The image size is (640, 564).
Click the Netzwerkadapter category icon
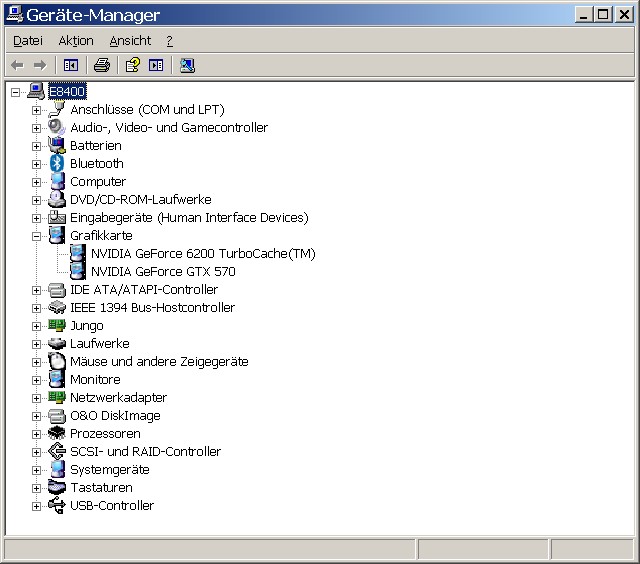(x=57, y=397)
